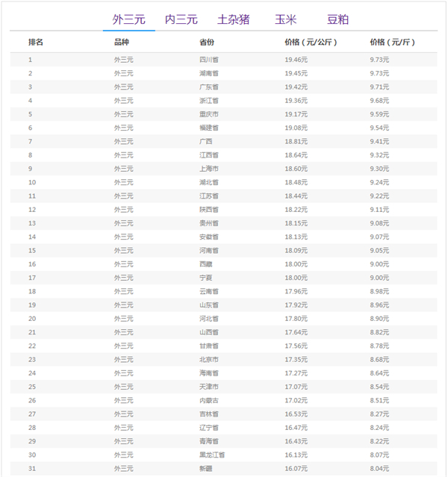
Task: Click 内蒙古 in the province column
Action: coord(209,400)
